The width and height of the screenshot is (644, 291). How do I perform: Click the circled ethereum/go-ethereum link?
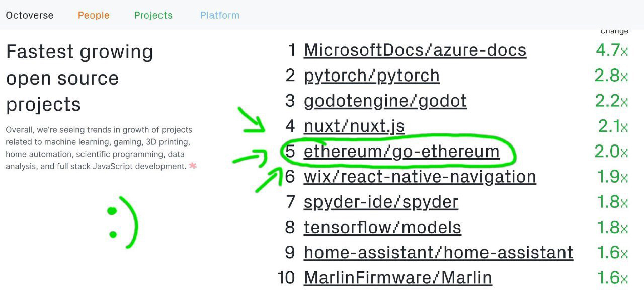pyautogui.click(x=401, y=151)
